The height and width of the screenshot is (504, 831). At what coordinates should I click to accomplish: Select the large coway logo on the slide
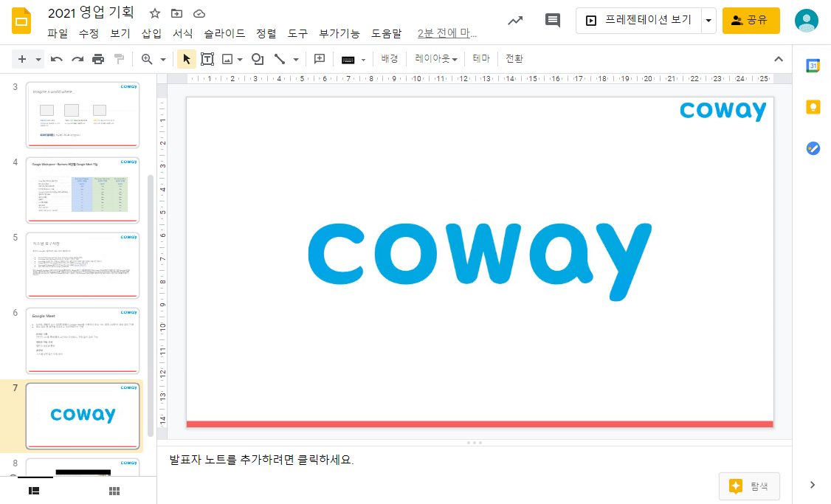[480, 261]
